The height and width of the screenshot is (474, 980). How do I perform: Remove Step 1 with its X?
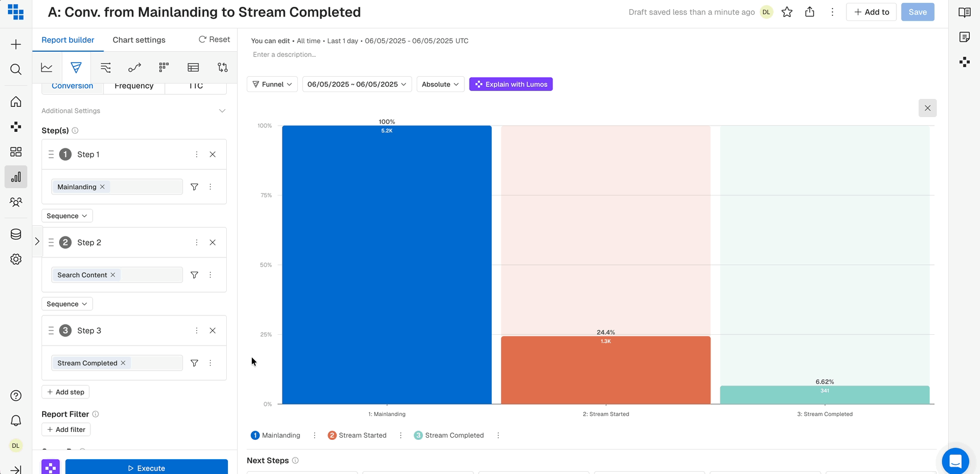click(213, 155)
